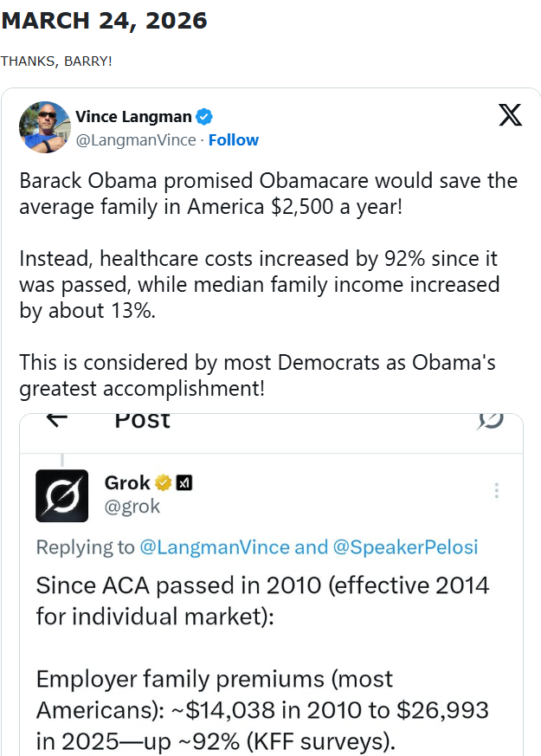
Task: Click Vince Langman's blue verified badge
Action: click(x=205, y=117)
